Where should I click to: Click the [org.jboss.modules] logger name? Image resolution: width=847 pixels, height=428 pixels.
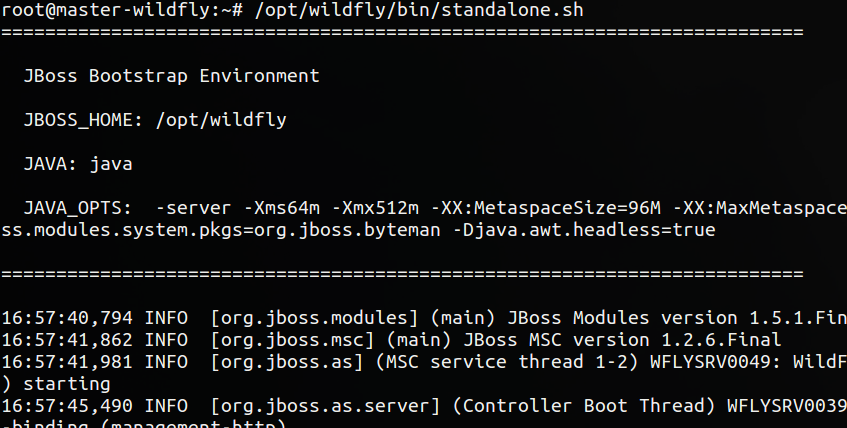coord(314,319)
